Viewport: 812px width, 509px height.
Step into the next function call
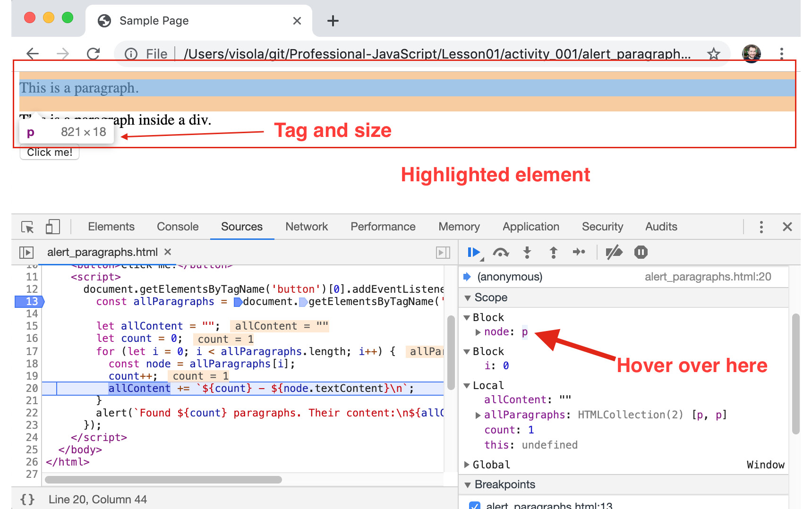[x=527, y=253]
